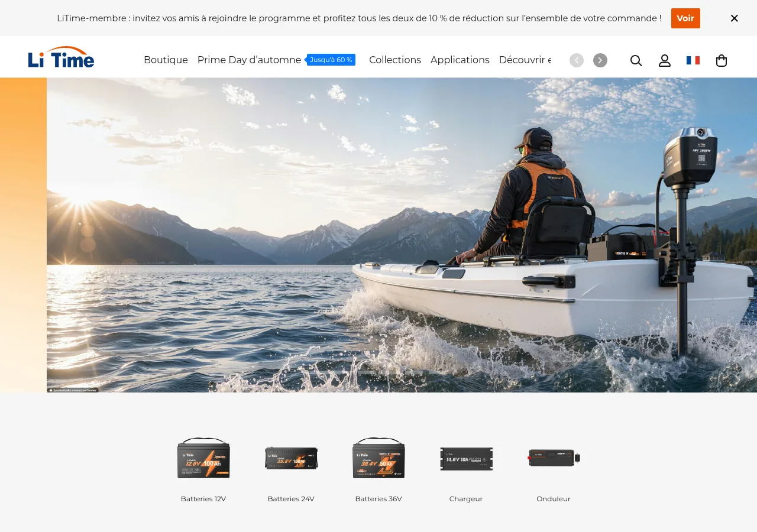Open the search magnifier icon
Viewport: 757px width, 532px height.
636,60
